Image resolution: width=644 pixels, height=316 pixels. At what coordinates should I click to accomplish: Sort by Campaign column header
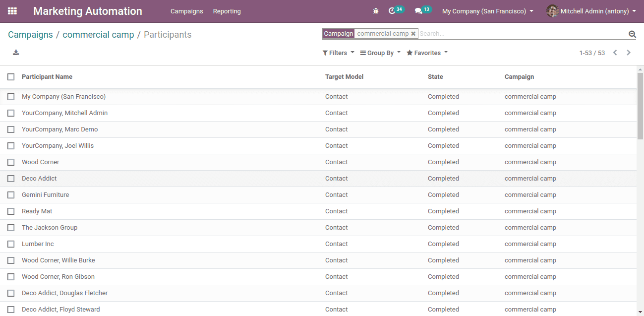click(x=520, y=77)
